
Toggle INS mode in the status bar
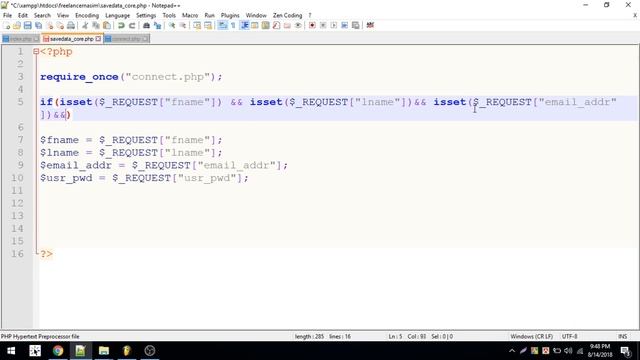point(622,337)
